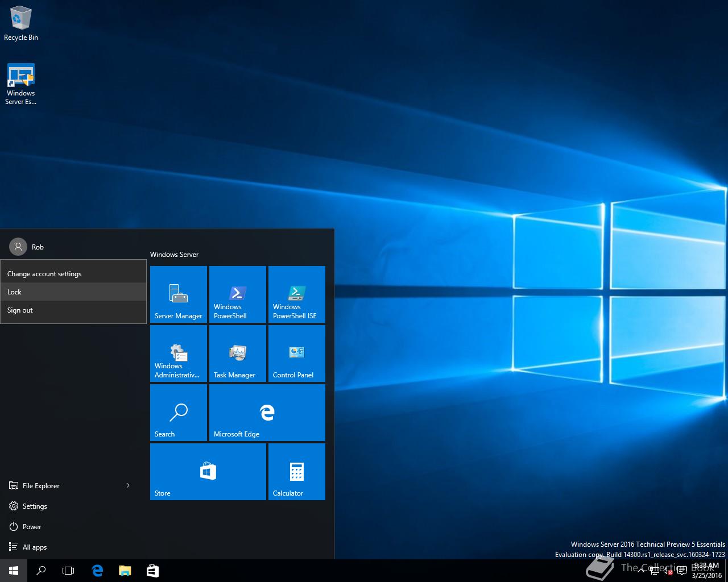Viewport: 728px width, 582px height.
Task: Open the Store tile
Action: [208, 472]
